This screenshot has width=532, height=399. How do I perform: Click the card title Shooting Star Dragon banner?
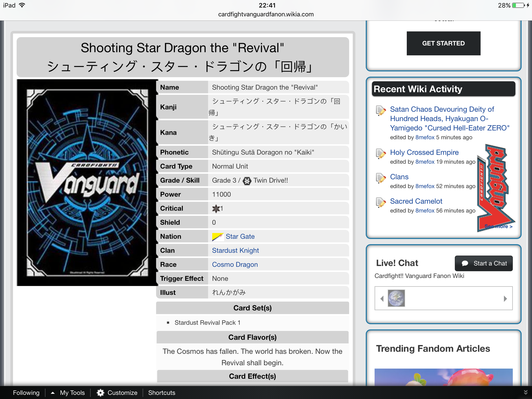coord(183,57)
